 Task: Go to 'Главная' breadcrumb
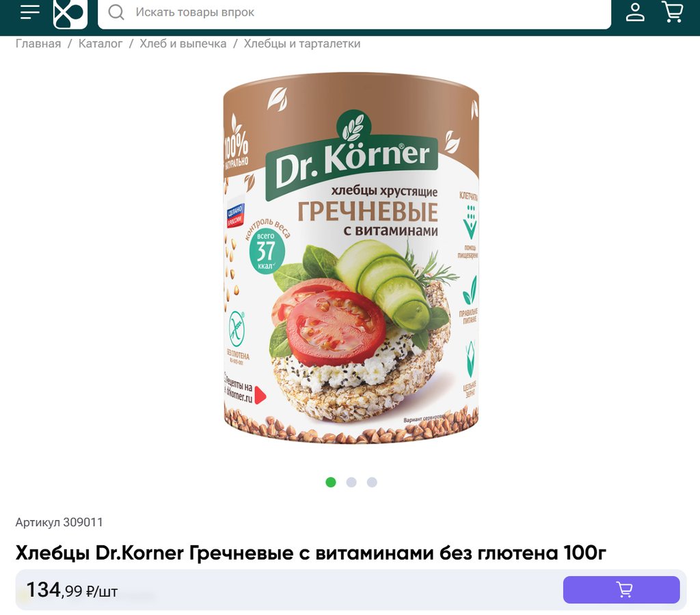pos(38,44)
